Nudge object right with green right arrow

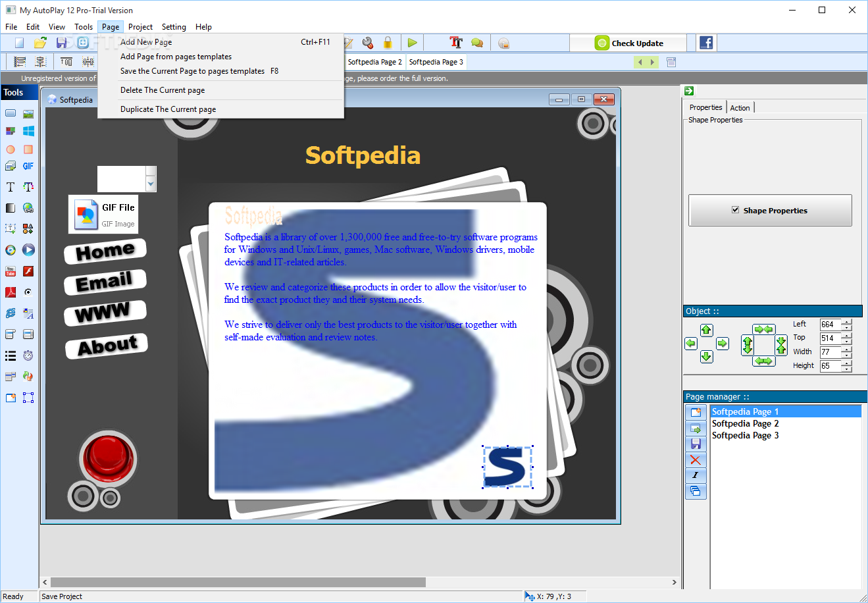click(723, 343)
